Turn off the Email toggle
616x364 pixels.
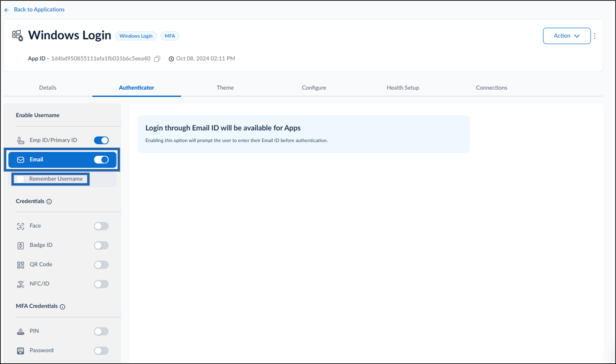[101, 160]
